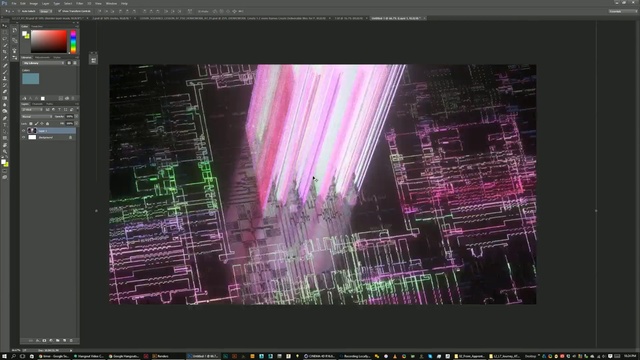This screenshot has width=640, height=360.
Task: Switch to the Adjustments tab
Action: click(x=42, y=58)
